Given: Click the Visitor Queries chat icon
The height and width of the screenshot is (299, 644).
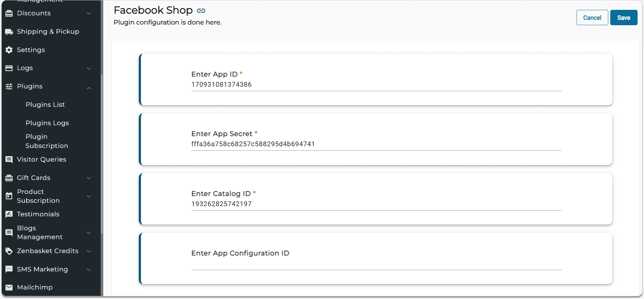Looking at the screenshot, I should (9, 160).
